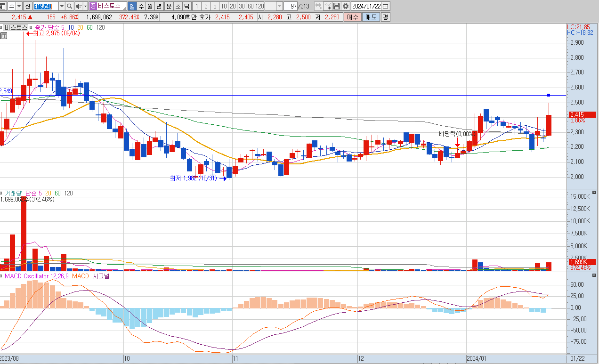Click the 주 stock type button
The width and height of the screenshot is (599, 364).
pyautogui.click(x=11, y=6)
